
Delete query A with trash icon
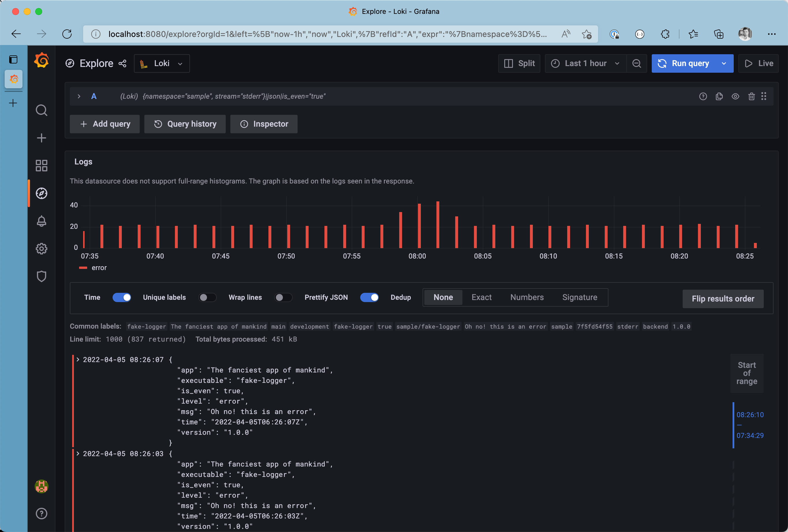click(x=751, y=97)
